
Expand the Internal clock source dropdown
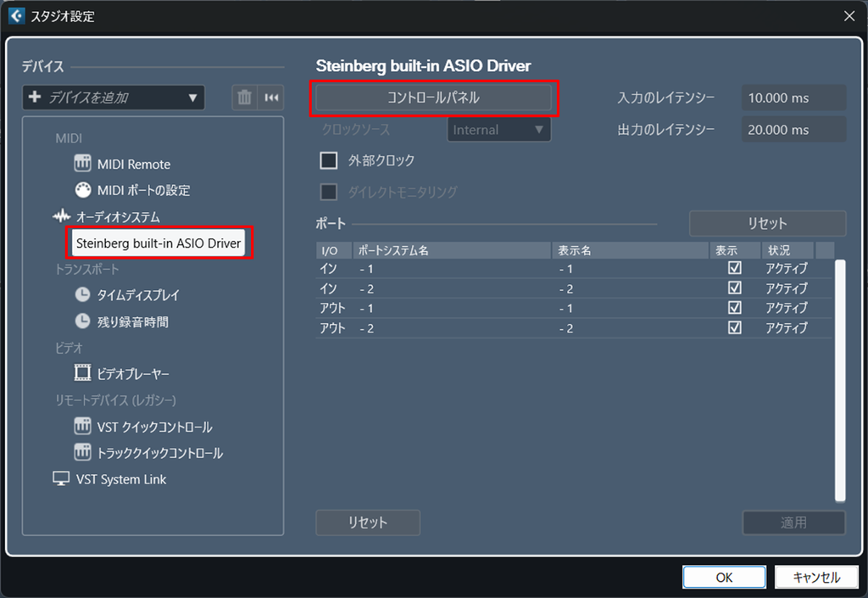[498, 130]
